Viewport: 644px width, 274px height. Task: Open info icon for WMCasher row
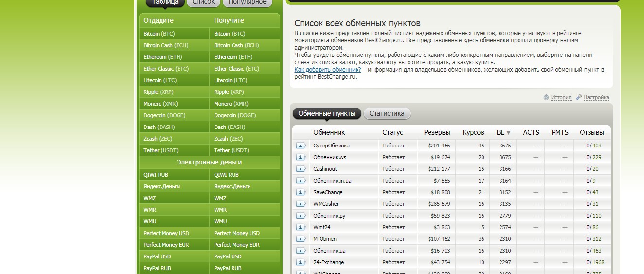301,204
